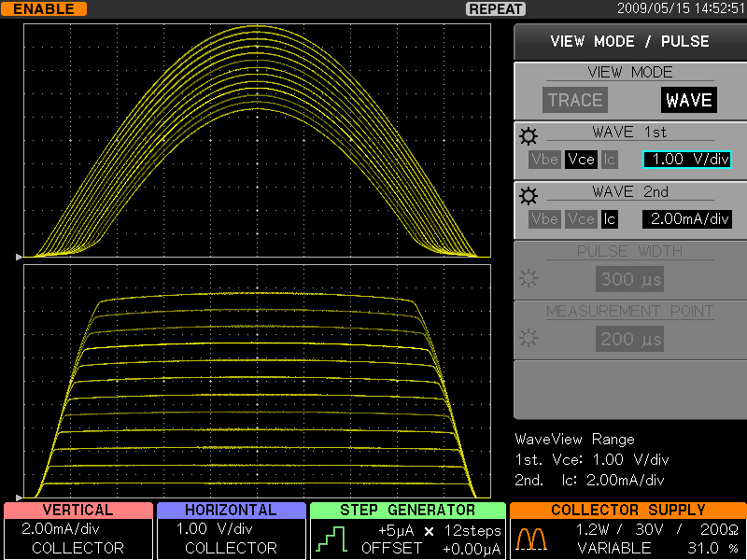Select Vce for WAVE 1st
Viewport: 747px width, 560px height.
(581, 160)
